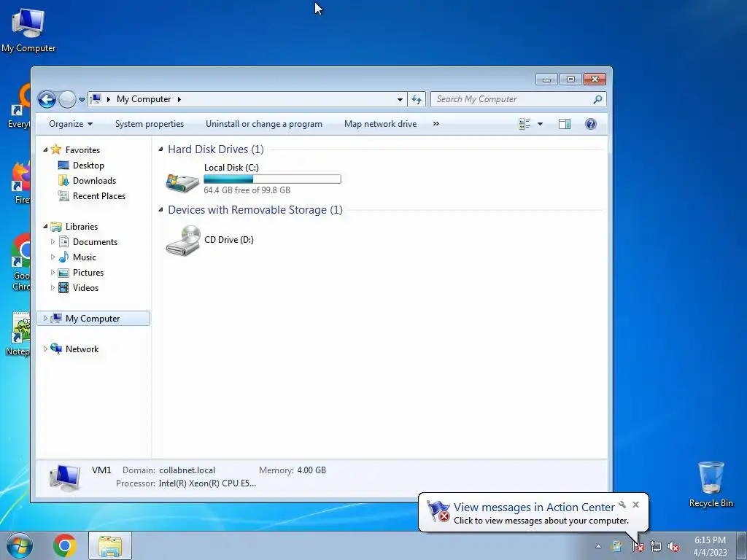The width and height of the screenshot is (747, 560).
Task: Click Windows Explorer taskbar button
Action: 110,545
